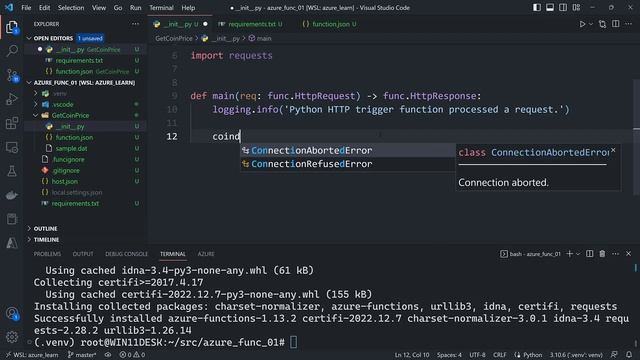The width and height of the screenshot is (640, 360).
Task: Open the Azure view in activity bar
Action: pyautogui.click(x=12, y=243)
